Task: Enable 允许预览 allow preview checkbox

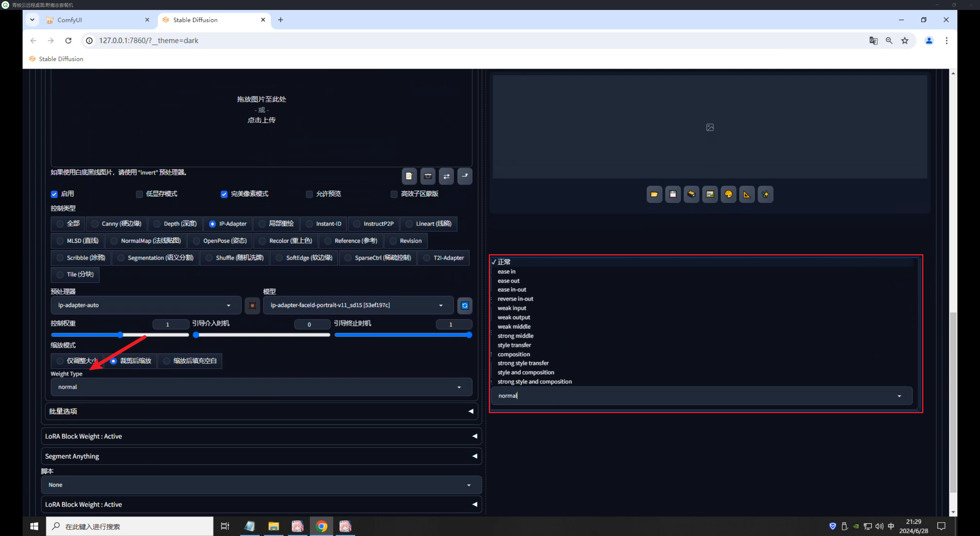Action: 309,194
